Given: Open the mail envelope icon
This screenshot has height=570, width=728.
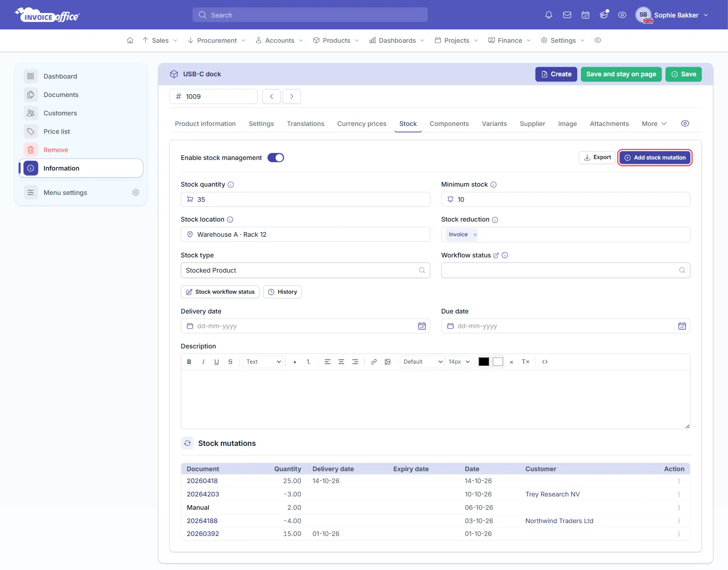Looking at the screenshot, I should click(x=567, y=15).
